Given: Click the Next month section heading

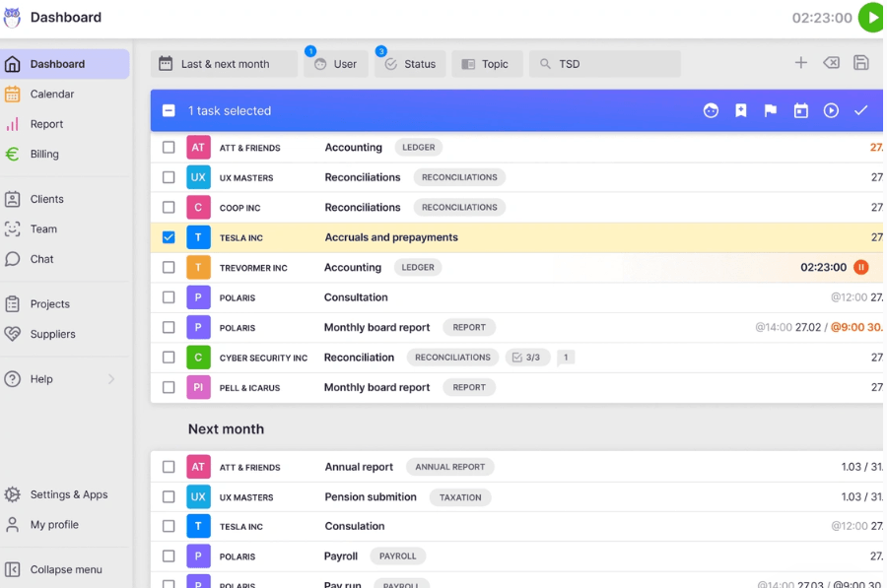Looking at the screenshot, I should pos(227,429).
